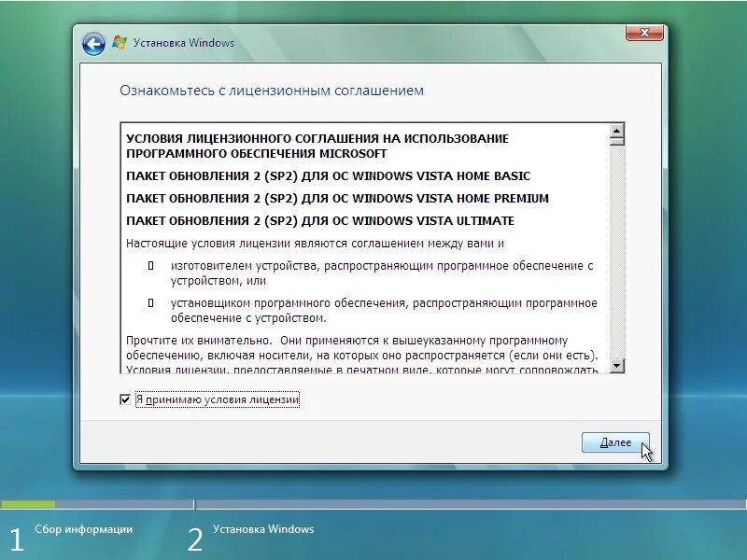Click the Я принимаю условия лицензии label
This screenshot has height=560, width=747.
point(218,399)
